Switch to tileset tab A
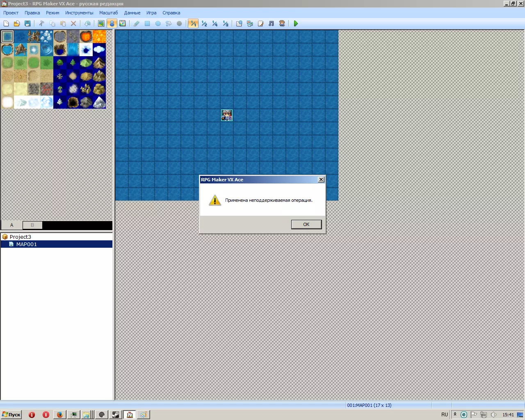 pyautogui.click(x=11, y=225)
